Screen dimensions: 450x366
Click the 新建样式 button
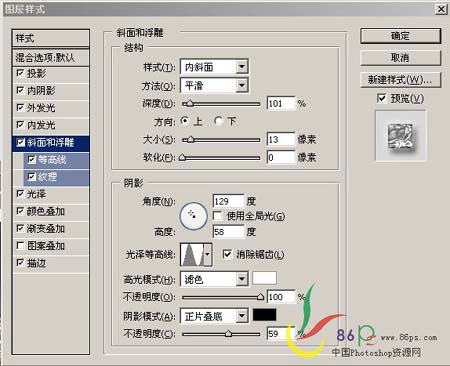400,80
